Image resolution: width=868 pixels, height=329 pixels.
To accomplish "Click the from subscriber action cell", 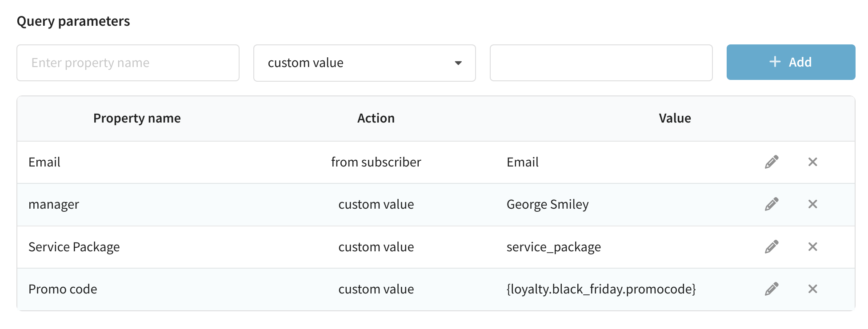I will point(376,162).
